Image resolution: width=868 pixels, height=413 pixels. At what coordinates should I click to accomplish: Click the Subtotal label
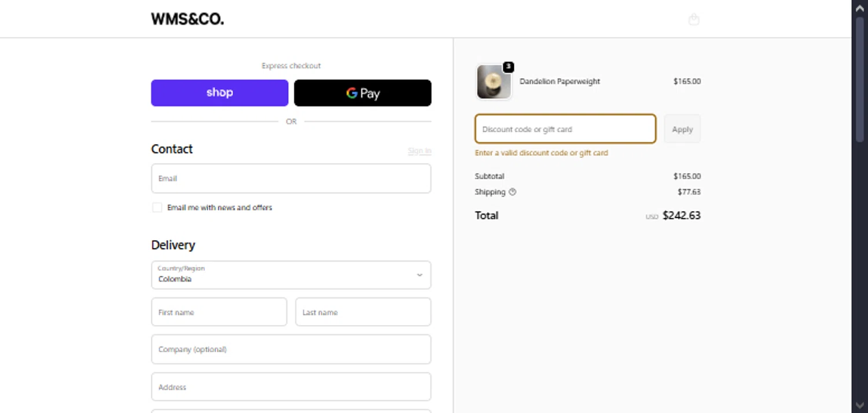point(490,176)
